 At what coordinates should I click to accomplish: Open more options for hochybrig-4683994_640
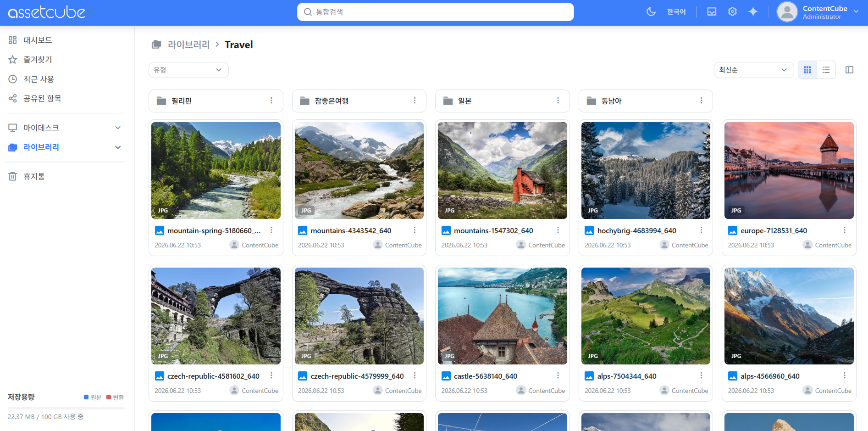click(x=701, y=230)
